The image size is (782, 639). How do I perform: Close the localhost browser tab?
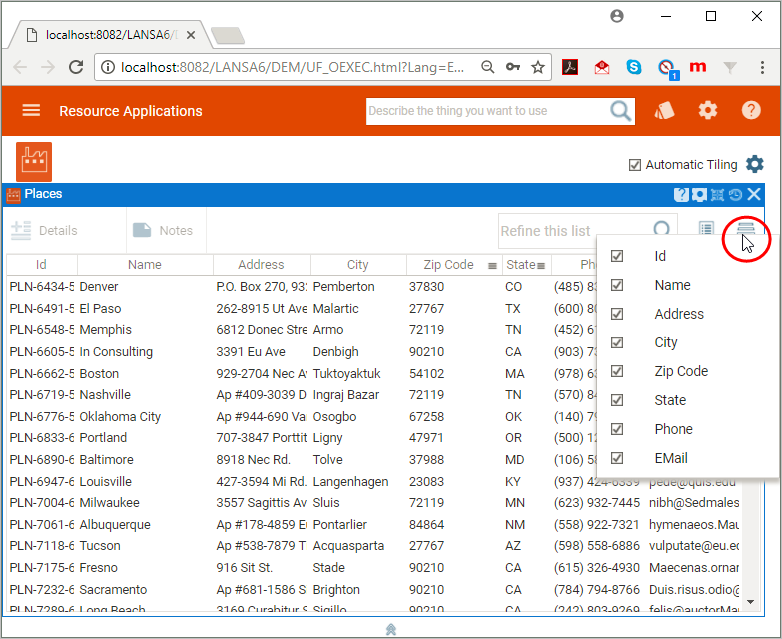point(191,35)
